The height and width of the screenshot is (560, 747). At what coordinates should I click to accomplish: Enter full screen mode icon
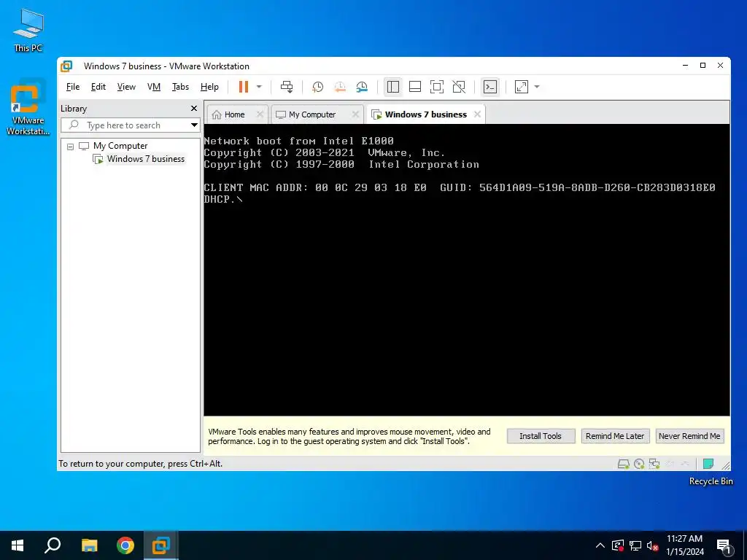[x=437, y=87]
